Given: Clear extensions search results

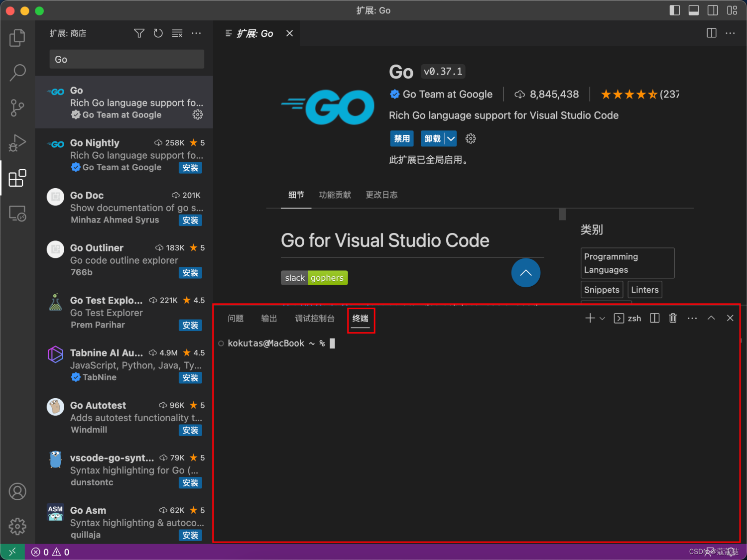Looking at the screenshot, I should [177, 33].
